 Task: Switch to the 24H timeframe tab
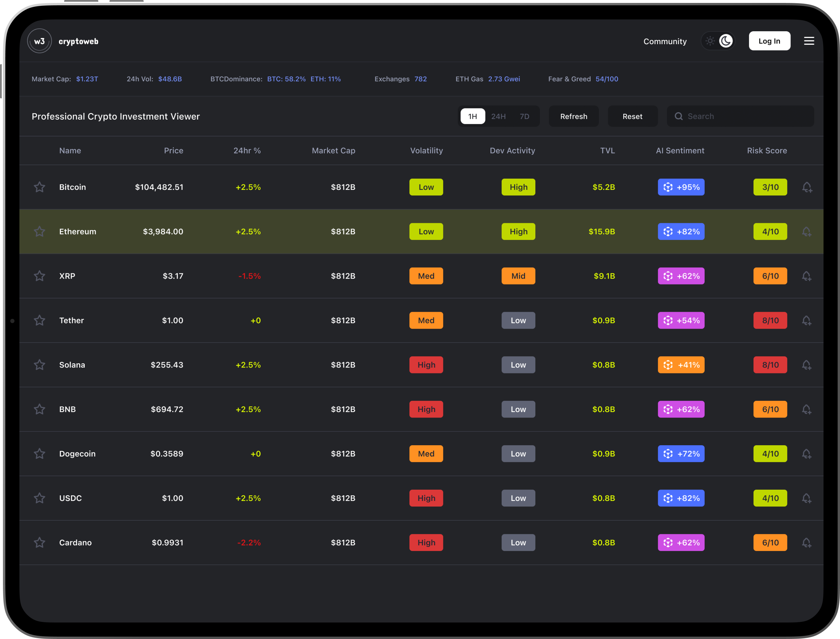(x=498, y=116)
